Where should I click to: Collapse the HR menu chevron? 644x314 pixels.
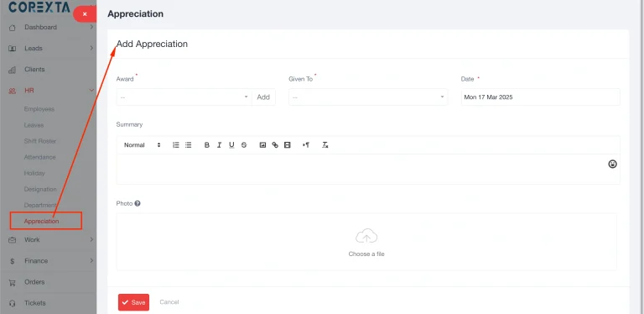(x=91, y=91)
